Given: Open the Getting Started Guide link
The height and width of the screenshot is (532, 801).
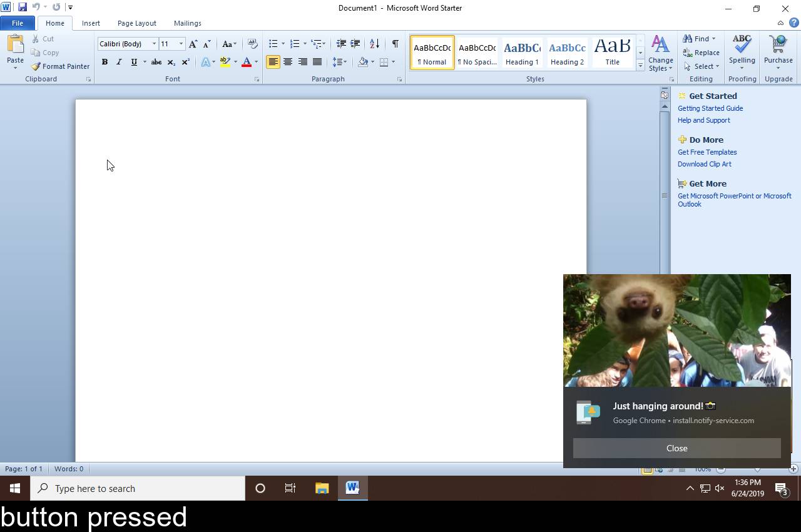Looking at the screenshot, I should 710,108.
